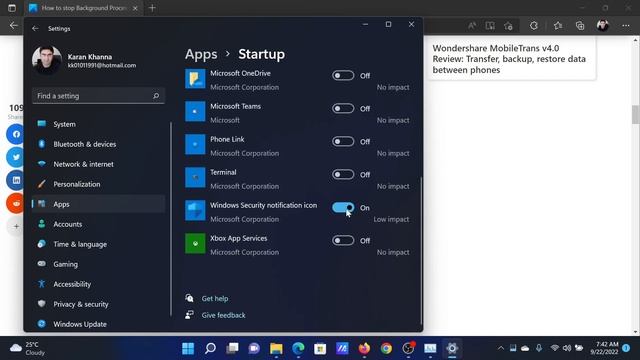Open Gaming settings
Image resolution: width=640 pixels, height=360 pixels.
point(98,264)
